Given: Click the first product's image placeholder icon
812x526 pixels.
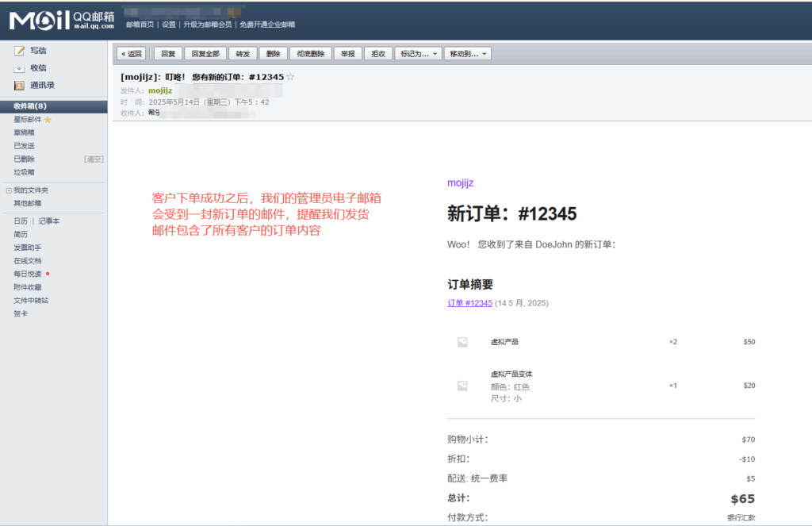Looking at the screenshot, I should pos(462,342).
